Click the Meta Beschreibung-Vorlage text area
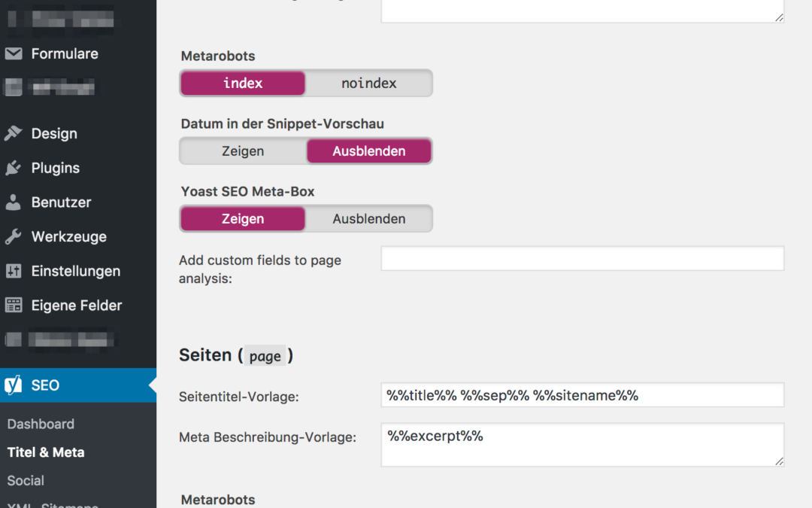This screenshot has width=812, height=508. point(582,444)
